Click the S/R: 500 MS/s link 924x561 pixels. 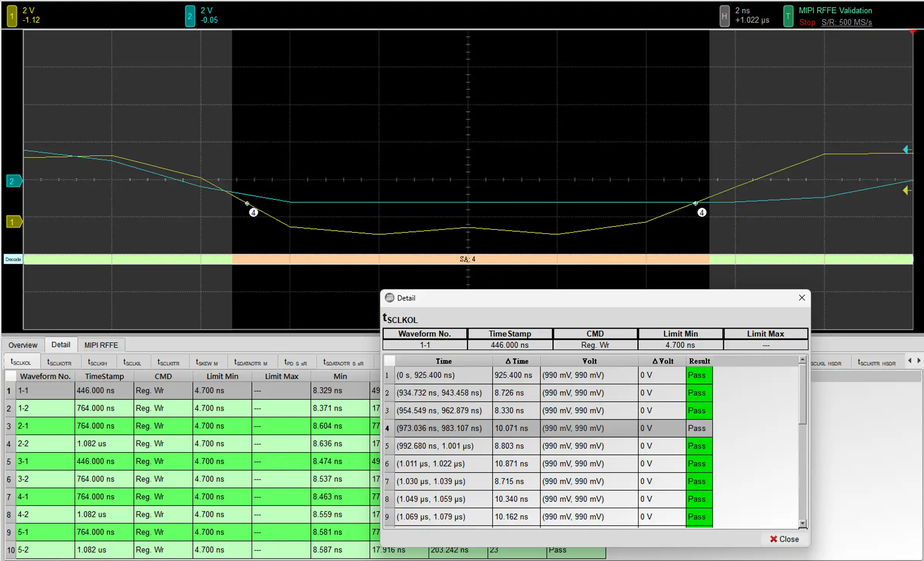[x=846, y=22]
